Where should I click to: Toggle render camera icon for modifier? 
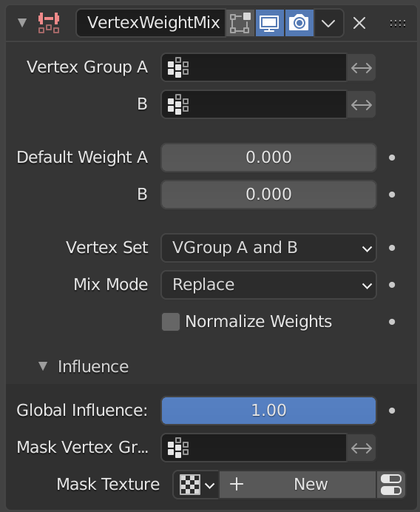pos(299,23)
